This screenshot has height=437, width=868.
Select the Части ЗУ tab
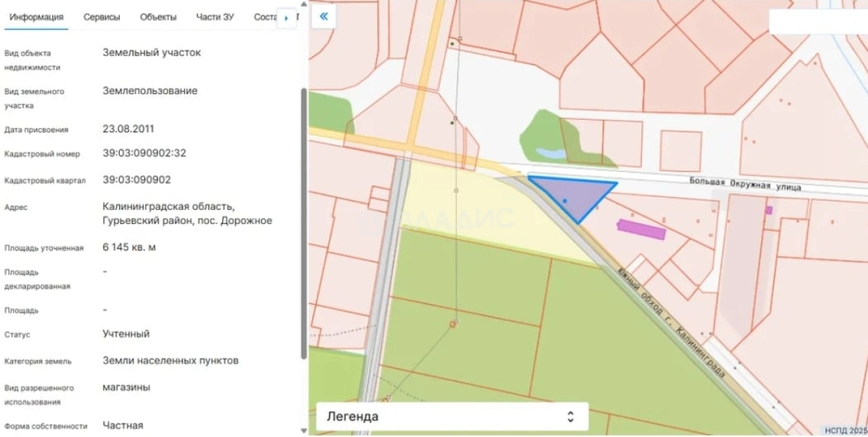pyautogui.click(x=215, y=17)
